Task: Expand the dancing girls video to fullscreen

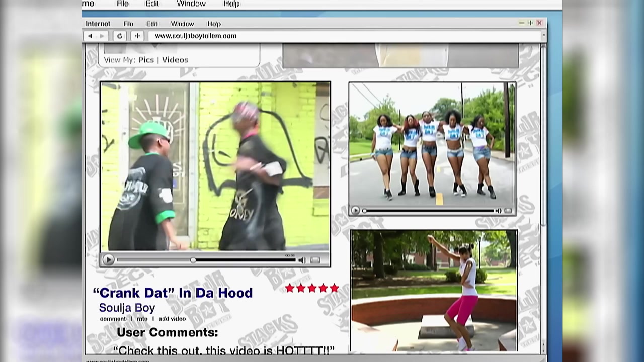Action: coord(508,211)
